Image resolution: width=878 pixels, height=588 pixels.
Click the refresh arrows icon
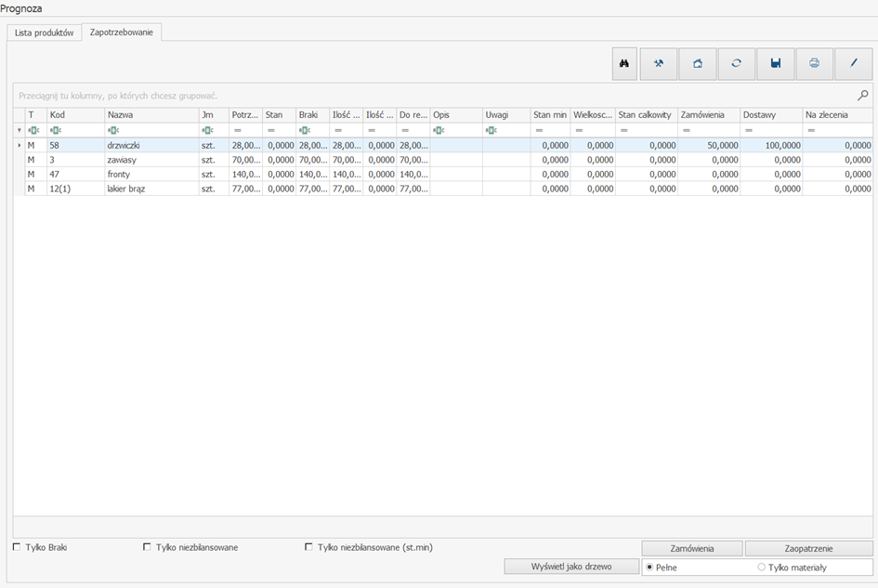click(x=736, y=64)
